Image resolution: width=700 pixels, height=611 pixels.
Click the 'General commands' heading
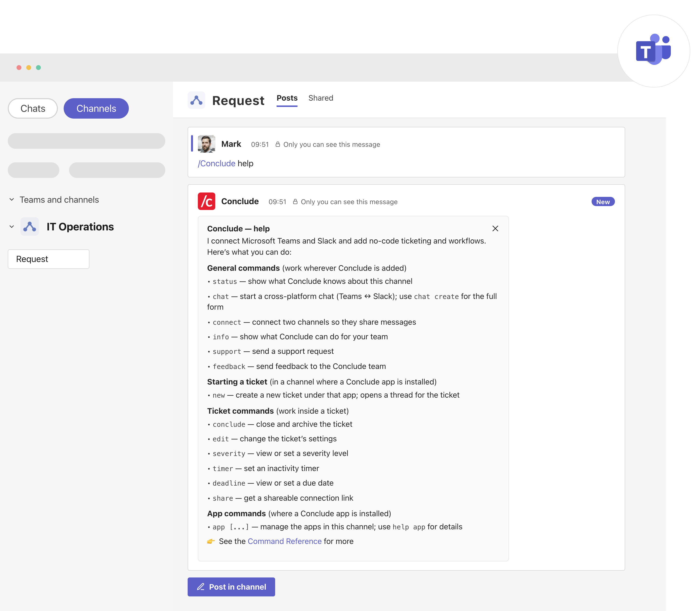click(244, 268)
